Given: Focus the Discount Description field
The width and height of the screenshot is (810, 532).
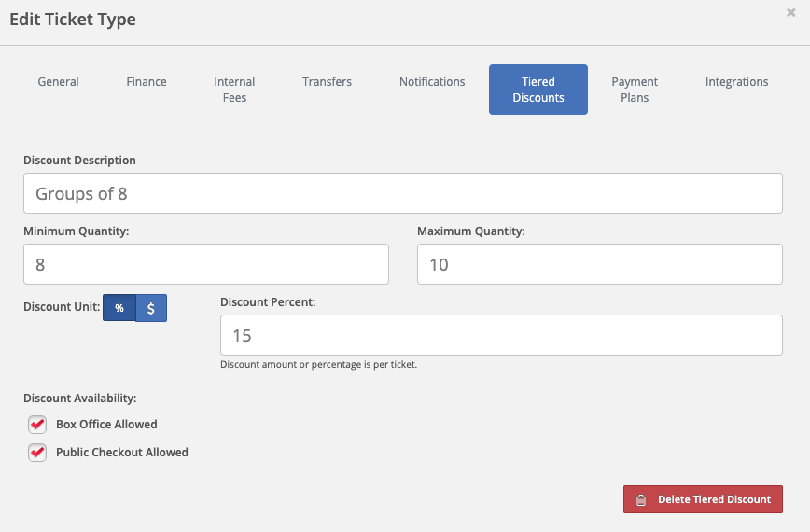Looking at the screenshot, I should tap(403, 193).
